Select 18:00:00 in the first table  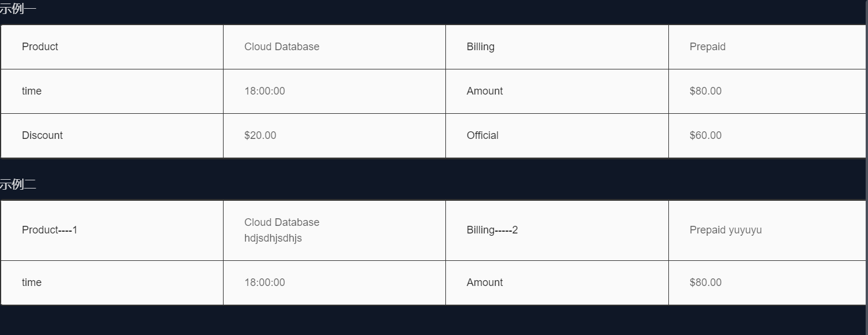(x=264, y=91)
